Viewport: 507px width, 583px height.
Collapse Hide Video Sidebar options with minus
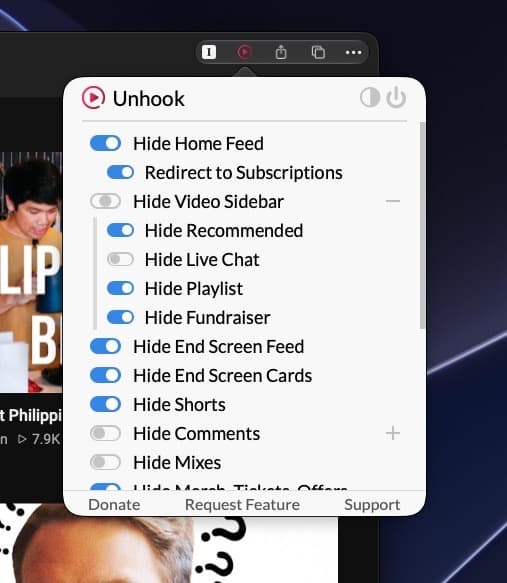[x=393, y=201]
